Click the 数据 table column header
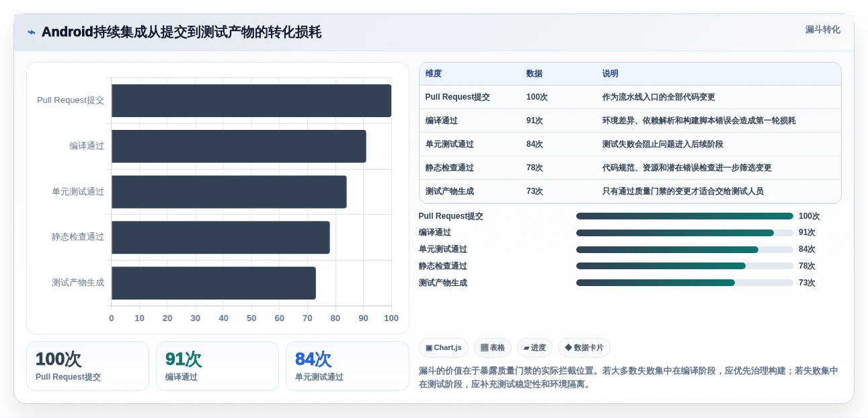This screenshot has width=868, height=418. tap(535, 74)
